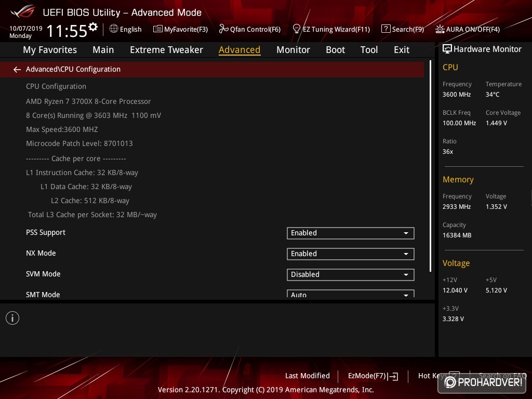Click +3.3V reading 3.328 V
Screen dimensions: 532x399
coord(453,319)
